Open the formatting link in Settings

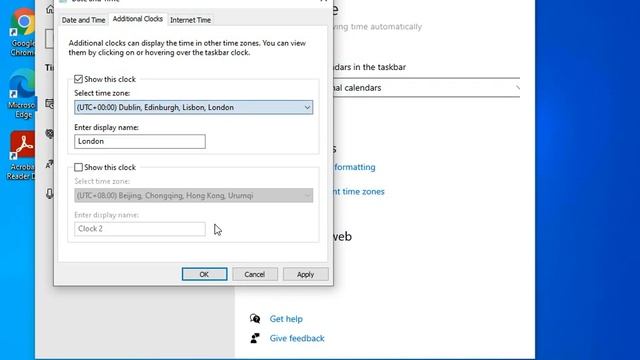[x=354, y=167]
